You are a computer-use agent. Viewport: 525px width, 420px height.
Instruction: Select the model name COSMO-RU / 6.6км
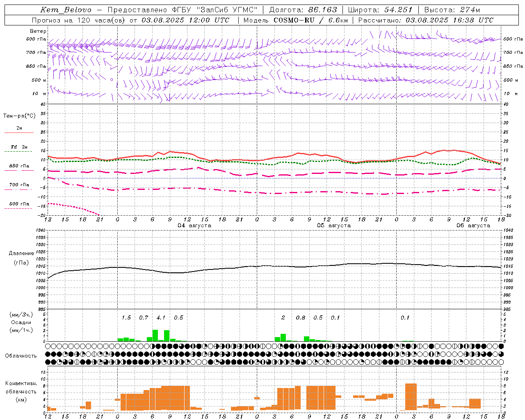point(310,20)
